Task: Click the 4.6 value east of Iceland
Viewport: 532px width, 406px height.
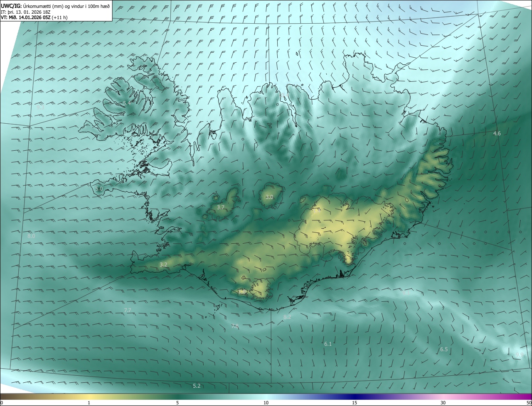Action: tap(497, 133)
